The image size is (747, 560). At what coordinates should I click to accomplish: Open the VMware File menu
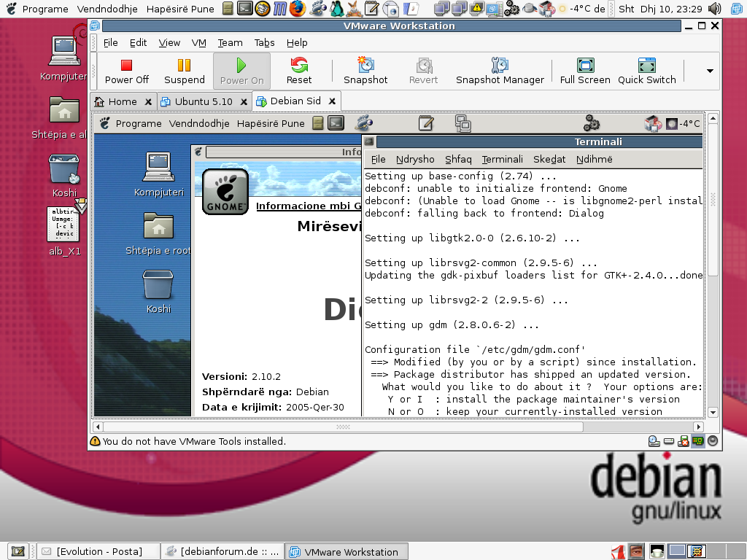(x=111, y=43)
